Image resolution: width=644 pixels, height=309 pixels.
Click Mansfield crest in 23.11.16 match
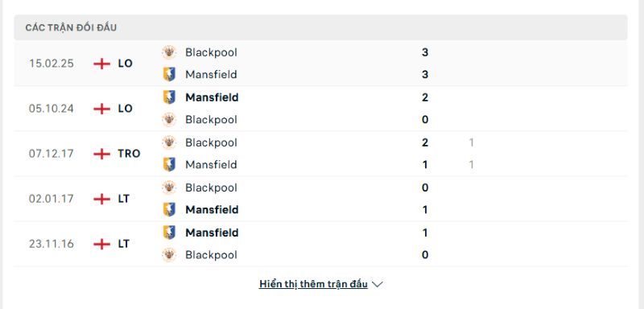tap(169, 233)
